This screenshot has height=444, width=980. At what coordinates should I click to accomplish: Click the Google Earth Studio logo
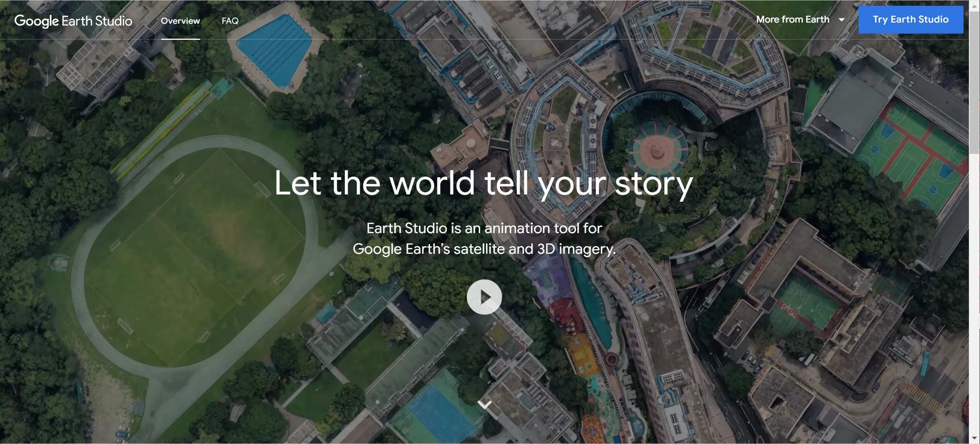point(73,21)
